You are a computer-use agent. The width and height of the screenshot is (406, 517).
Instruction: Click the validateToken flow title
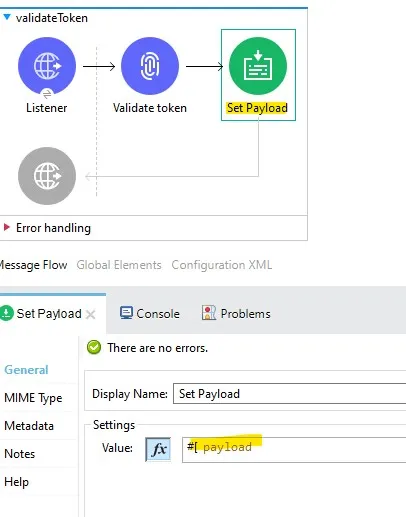pos(52,18)
